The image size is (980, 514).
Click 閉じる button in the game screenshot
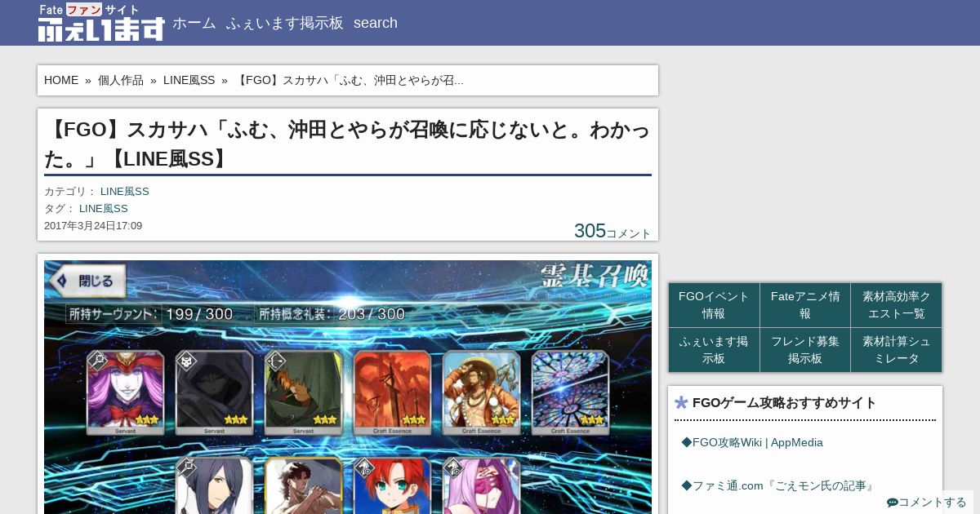point(87,281)
